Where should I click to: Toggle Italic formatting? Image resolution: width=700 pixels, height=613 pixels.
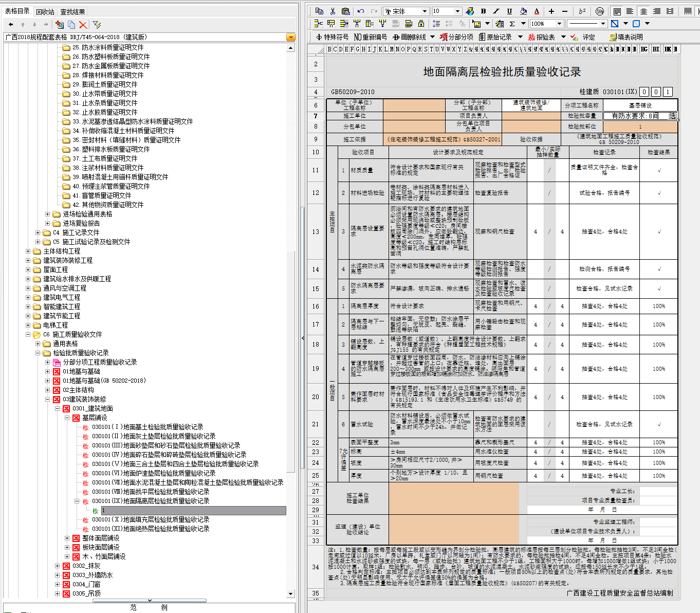point(496,11)
